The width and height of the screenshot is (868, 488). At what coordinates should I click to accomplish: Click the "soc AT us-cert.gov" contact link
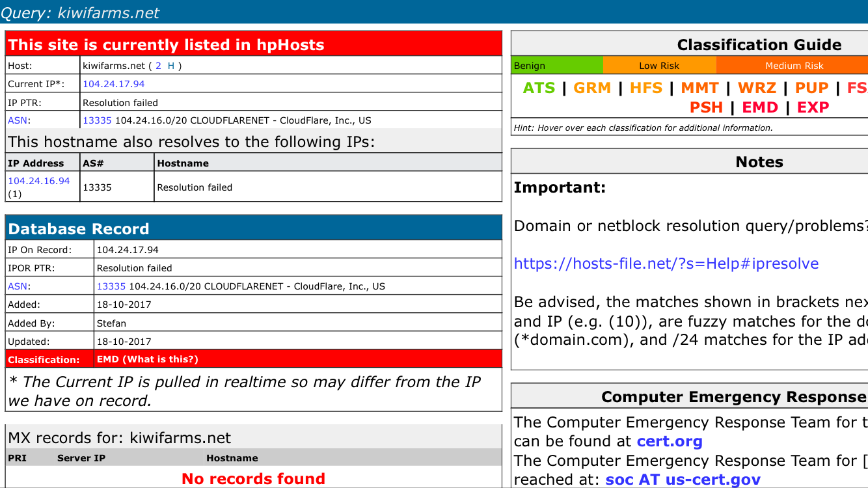(683, 480)
